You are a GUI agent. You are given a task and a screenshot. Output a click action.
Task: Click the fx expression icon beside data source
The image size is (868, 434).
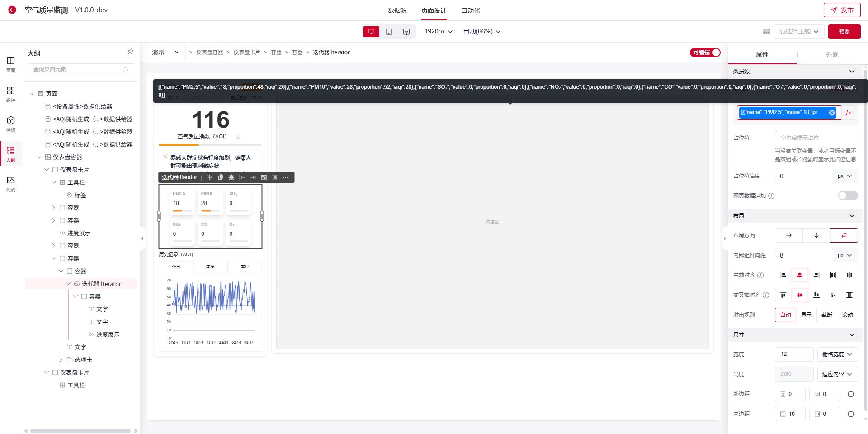[x=848, y=113]
